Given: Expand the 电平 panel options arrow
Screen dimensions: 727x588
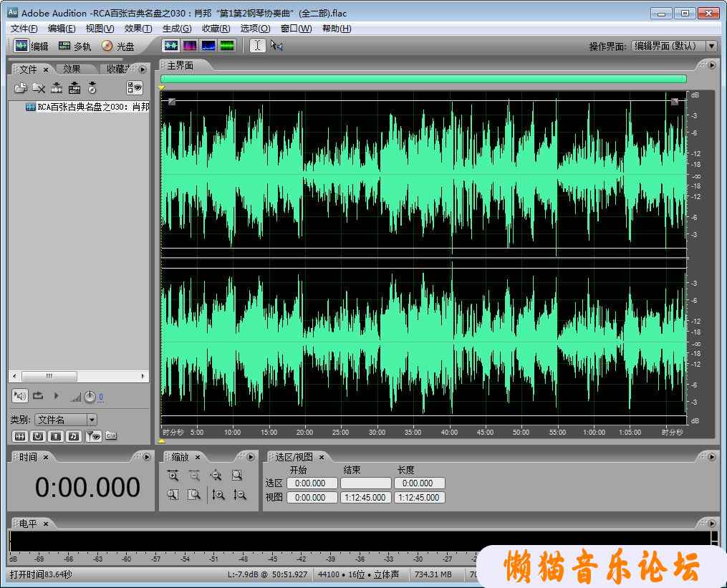Looking at the screenshot, I should [x=712, y=523].
